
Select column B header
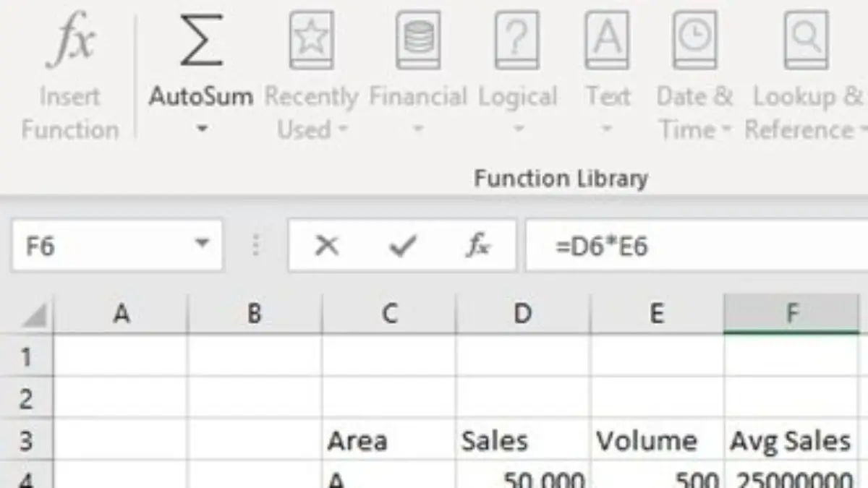coord(254,314)
